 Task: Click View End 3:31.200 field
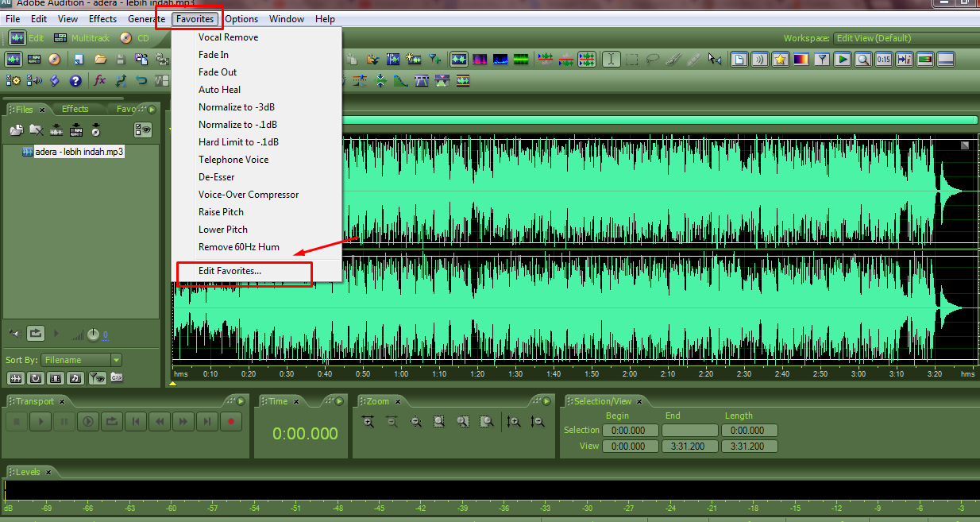690,447
